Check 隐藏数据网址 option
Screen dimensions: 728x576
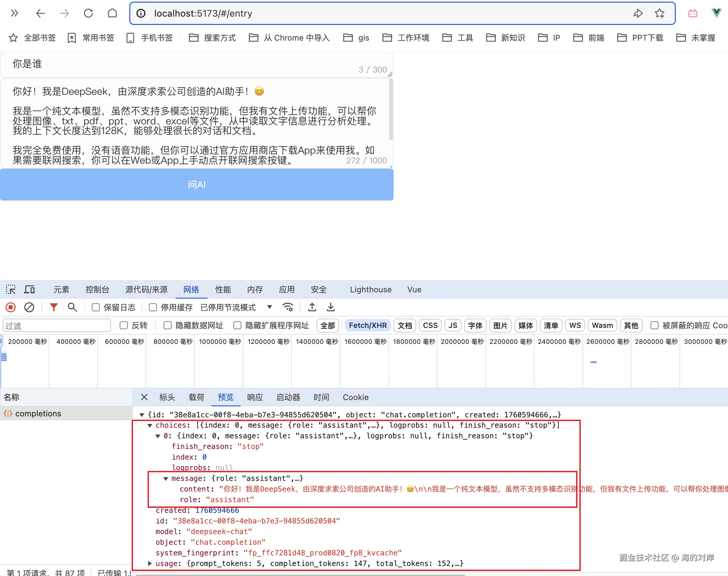coord(168,326)
